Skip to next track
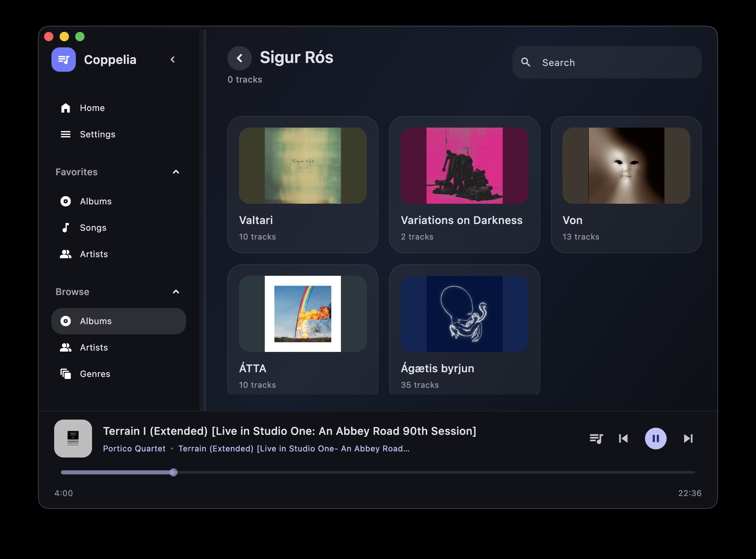This screenshot has width=756, height=559. pos(688,439)
